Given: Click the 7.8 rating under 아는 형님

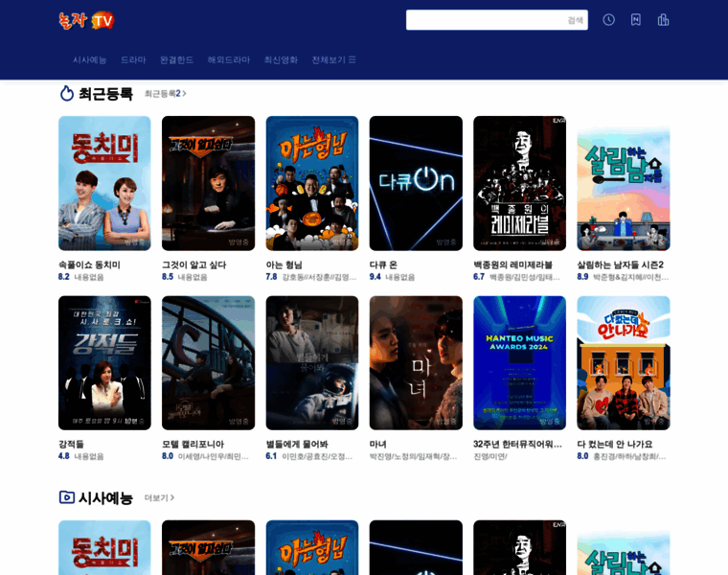Looking at the screenshot, I should pyautogui.click(x=272, y=277).
